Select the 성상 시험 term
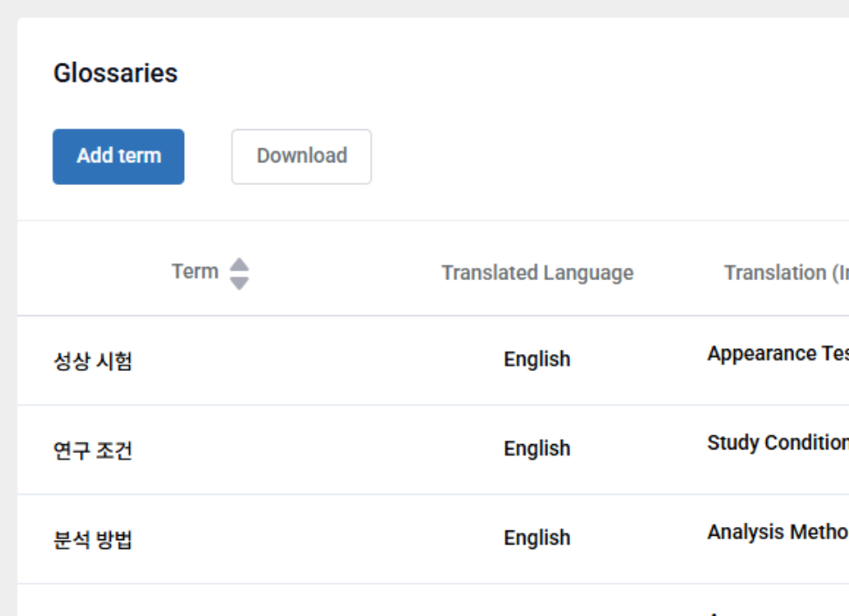The height and width of the screenshot is (616, 849). pyautogui.click(x=92, y=361)
